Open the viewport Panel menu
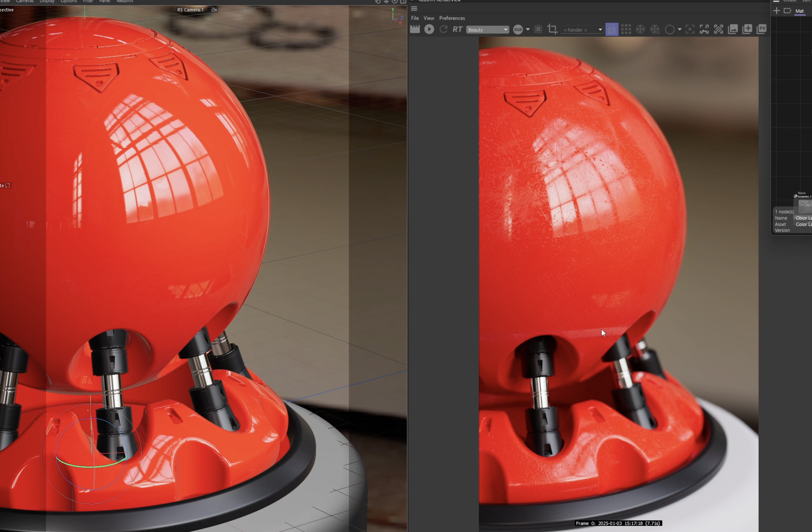Image resolution: width=812 pixels, height=532 pixels. (x=105, y=1)
